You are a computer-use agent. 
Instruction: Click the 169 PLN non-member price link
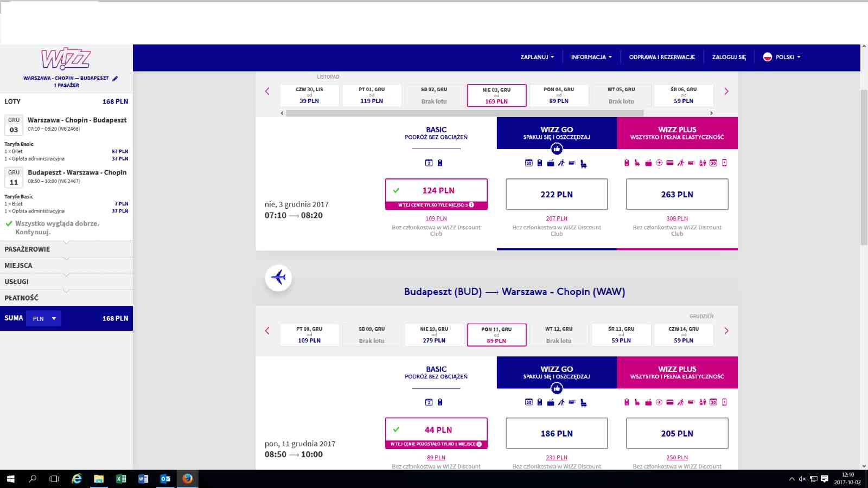436,219
